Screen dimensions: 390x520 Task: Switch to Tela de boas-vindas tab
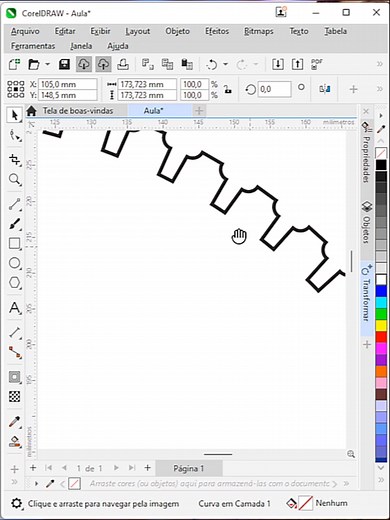coord(78,111)
